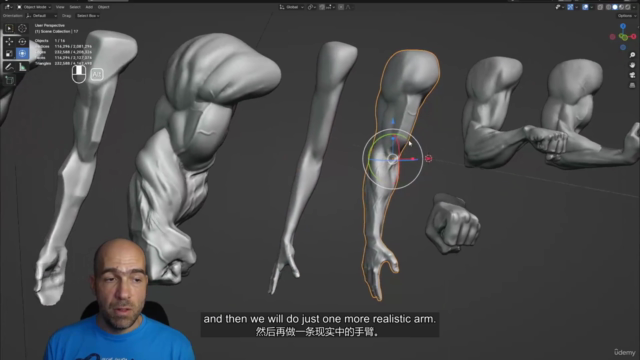Select the Rotate tool
640x360 pixels.
(22, 42)
